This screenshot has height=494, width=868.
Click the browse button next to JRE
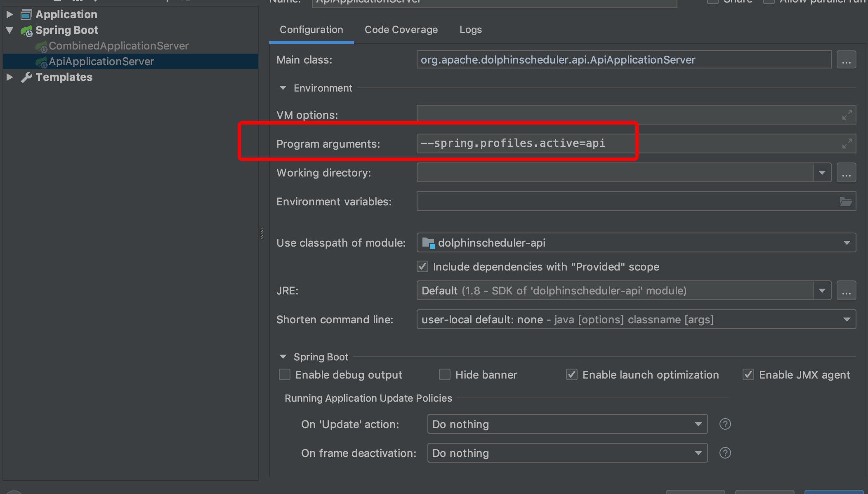tap(846, 291)
